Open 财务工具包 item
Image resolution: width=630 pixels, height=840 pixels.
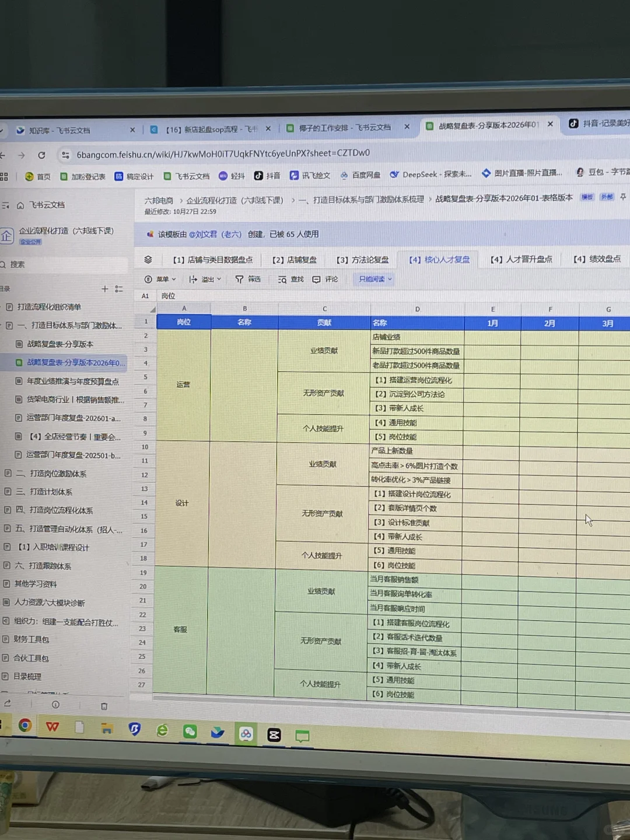(31, 639)
